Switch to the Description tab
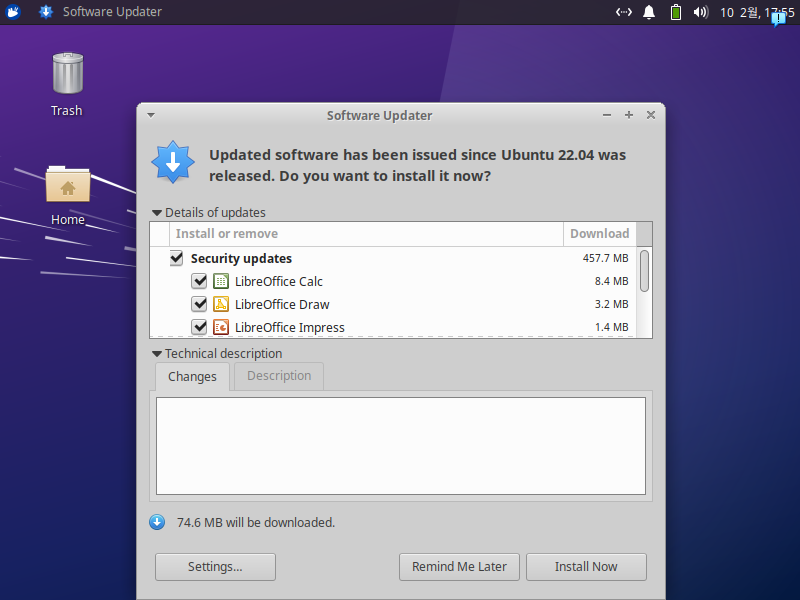 [x=279, y=376]
